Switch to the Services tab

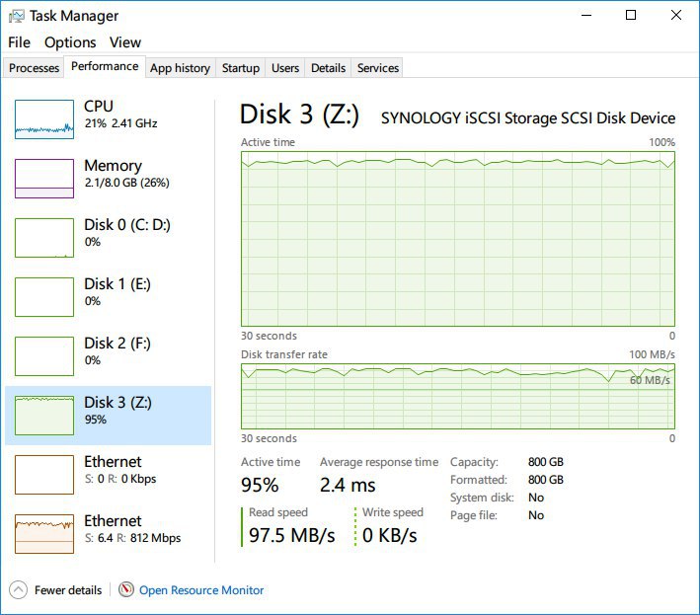[378, 68]
